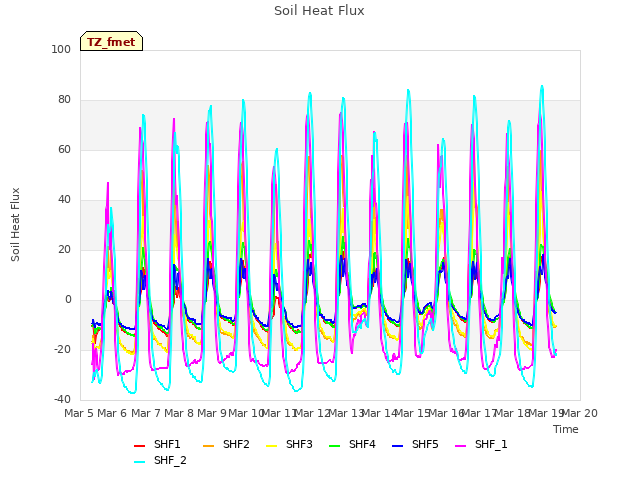Click the 20 y-axis tick label
The width and height of the screenshot is (640, 480).
(64, 249)
